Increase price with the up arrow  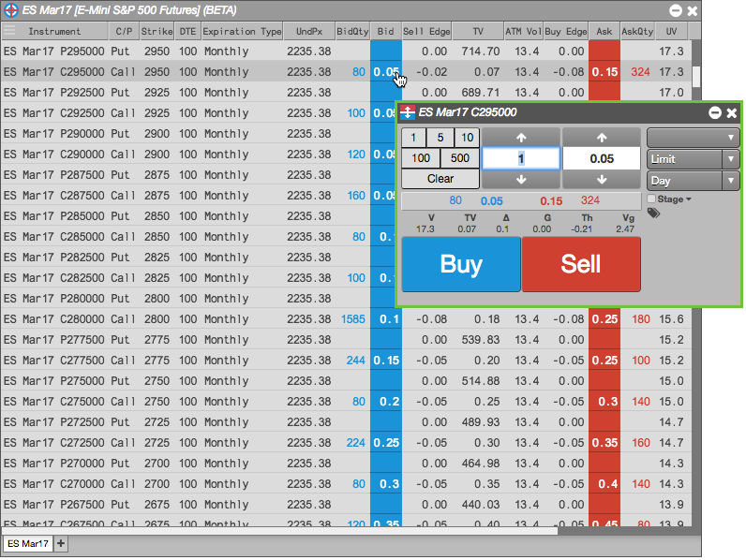[x=602, y=138]
